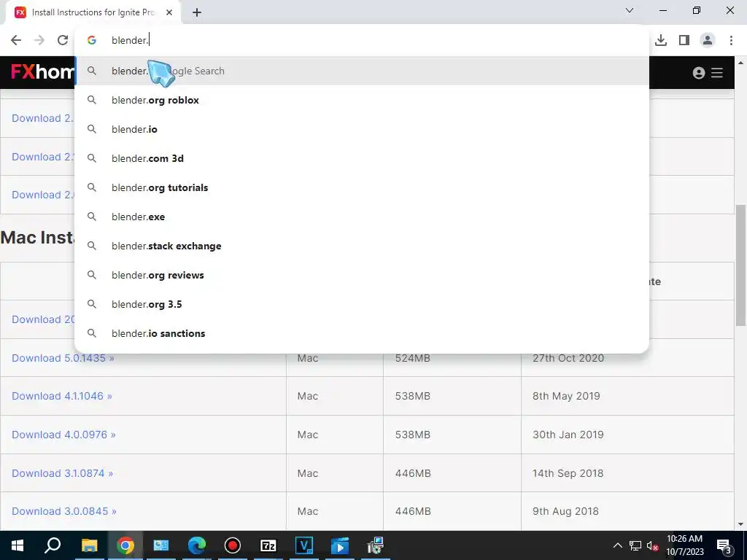
Task: Open the installer icon in taskbar
Action: [x=376, y=545]
